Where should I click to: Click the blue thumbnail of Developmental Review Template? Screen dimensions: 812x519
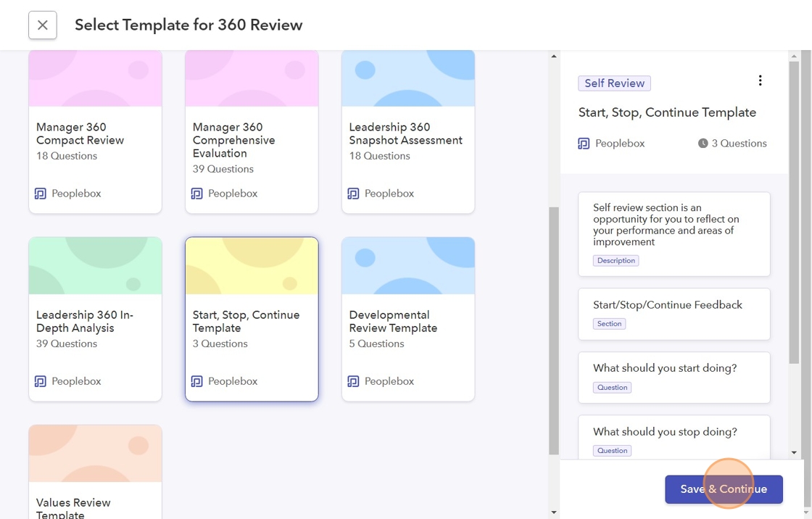tap(408, 266)
